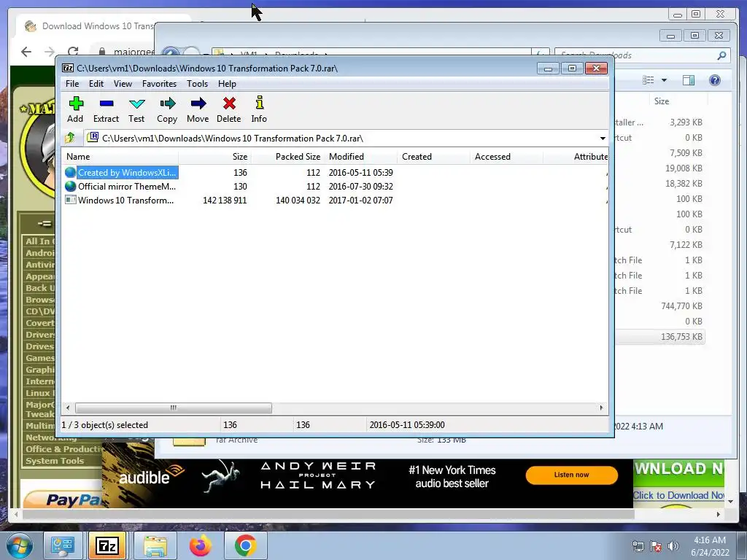This screenshot has width=747, height=560.
Task: Click the horizontal scrollbar thumb in 7-Zip
Action: (x=174, y=408)
